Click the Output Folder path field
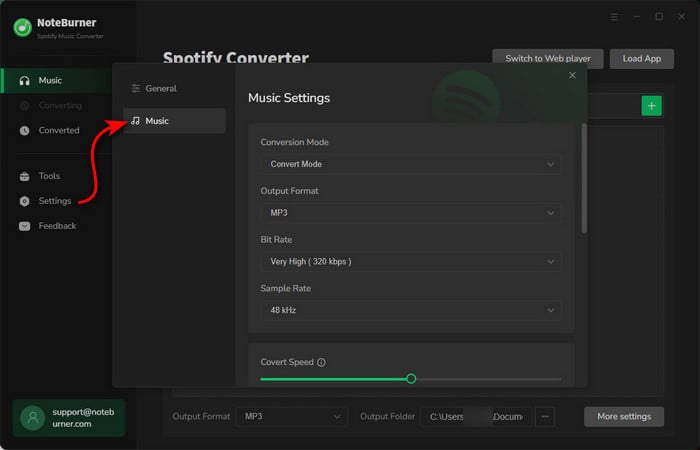Image resolution: width=700 pixels, height=450 pixels. [475, 417]
